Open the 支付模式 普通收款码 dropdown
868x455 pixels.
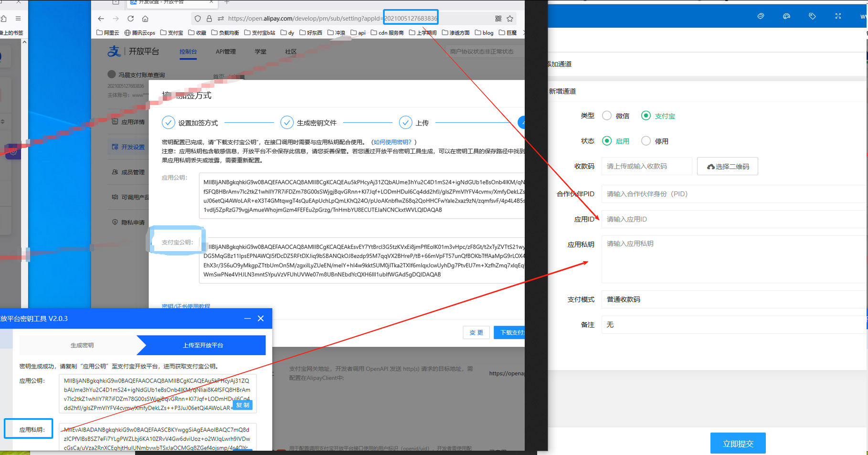pyautogui.click(x=734, y=299)
